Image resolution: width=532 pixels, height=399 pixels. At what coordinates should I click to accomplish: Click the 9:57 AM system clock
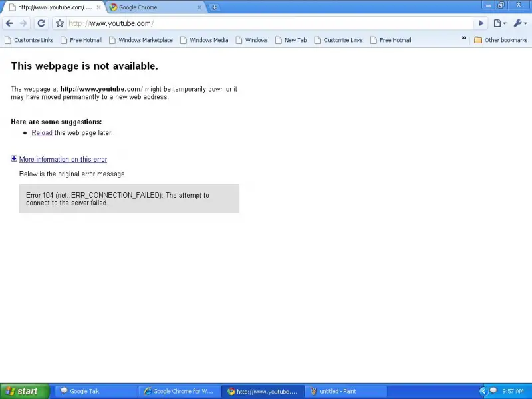tap(513, 391)
